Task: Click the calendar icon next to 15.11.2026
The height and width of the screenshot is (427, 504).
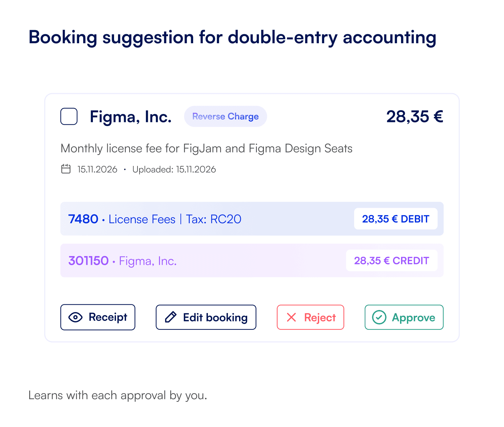Action: [x=65, y=169]
